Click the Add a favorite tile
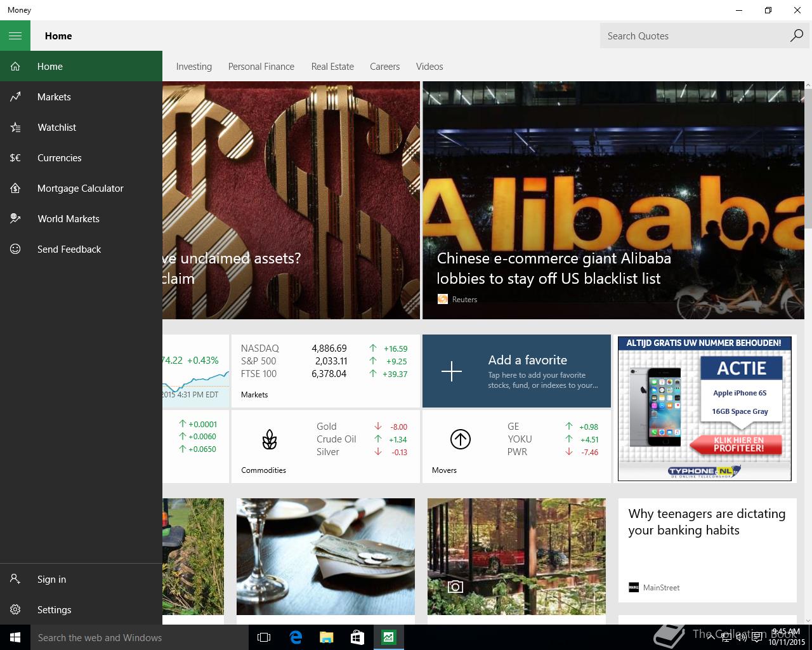Image resolution: width=812 pixels, height=650 pixels. 516,371
